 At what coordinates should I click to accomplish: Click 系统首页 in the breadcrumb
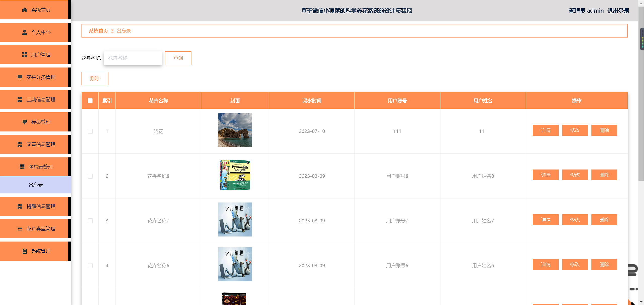click(98, 31)
